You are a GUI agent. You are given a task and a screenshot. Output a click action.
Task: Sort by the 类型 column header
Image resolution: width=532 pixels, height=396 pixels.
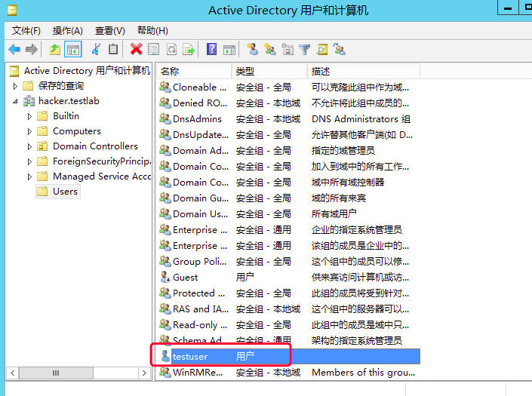coord(269,71)
